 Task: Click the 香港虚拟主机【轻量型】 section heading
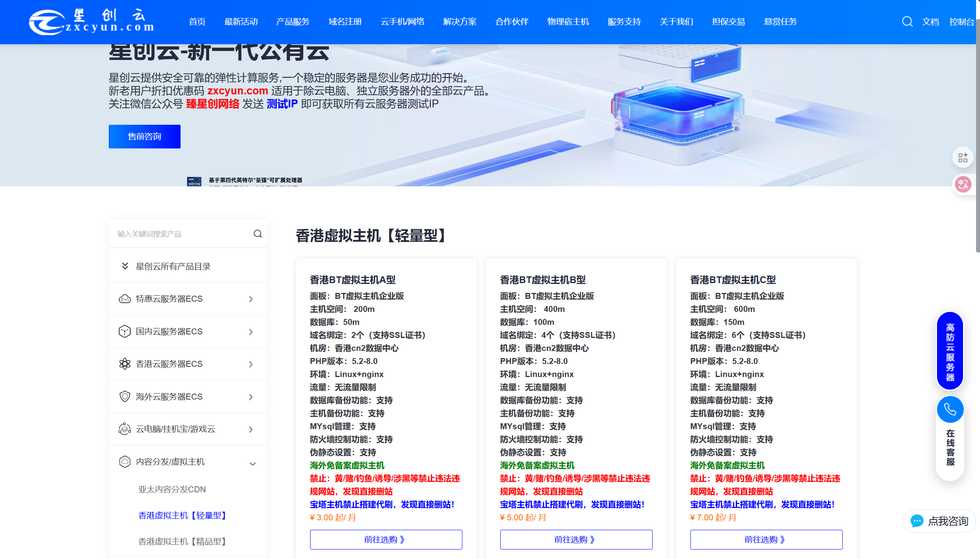tap(372, 236)
